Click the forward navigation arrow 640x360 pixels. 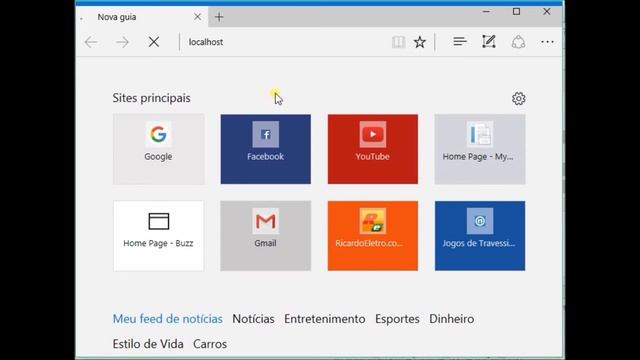pos(122,42)
